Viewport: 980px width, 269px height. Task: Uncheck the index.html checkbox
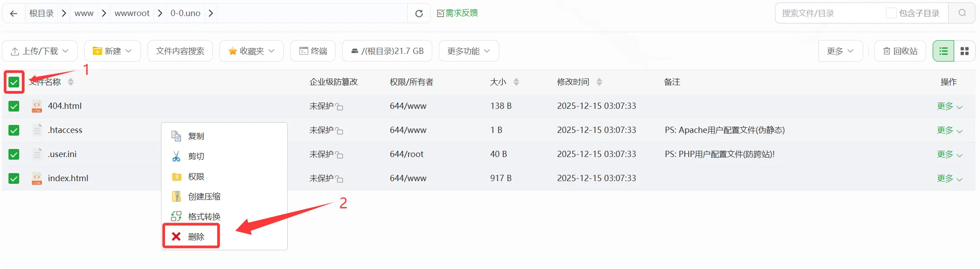point(14,178)
